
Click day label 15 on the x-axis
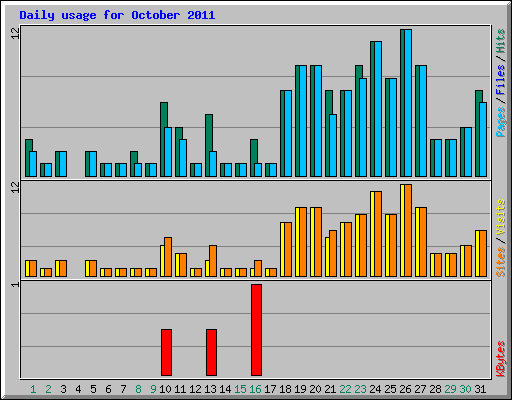coord(240,389)
